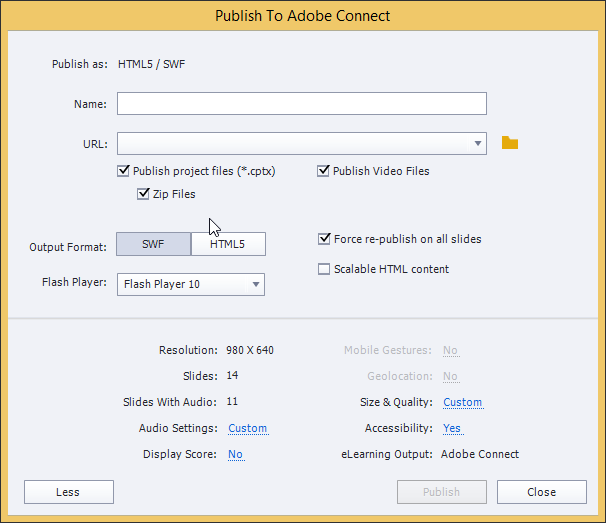The image size is (606, 523).
Task: Click the Mobile Gestures No link
Action: (x=450, y=350)
